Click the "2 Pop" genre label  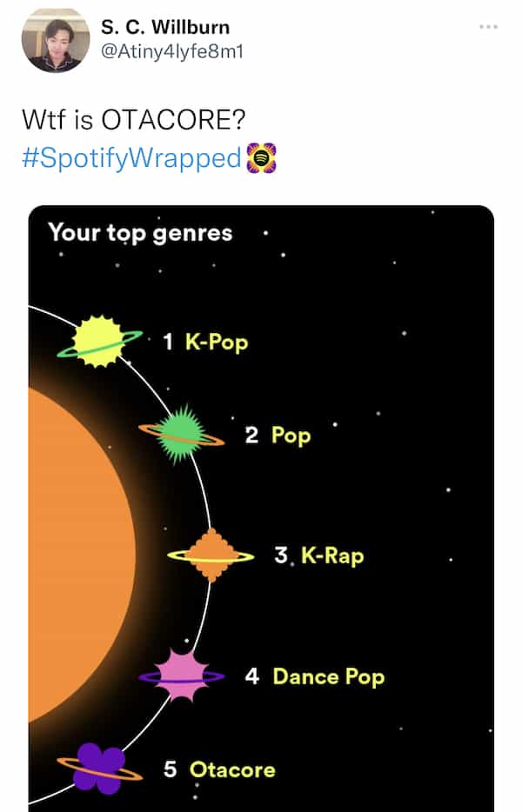278,435
